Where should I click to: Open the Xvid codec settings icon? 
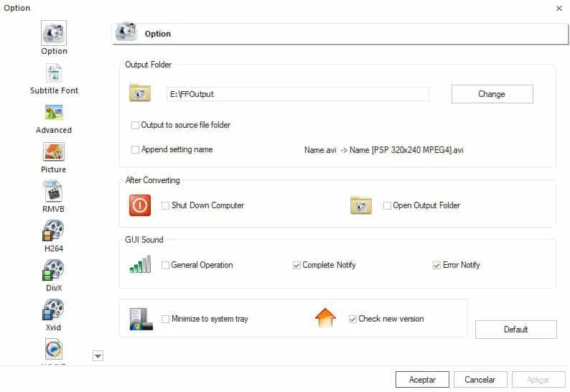(x=53, y=309)
